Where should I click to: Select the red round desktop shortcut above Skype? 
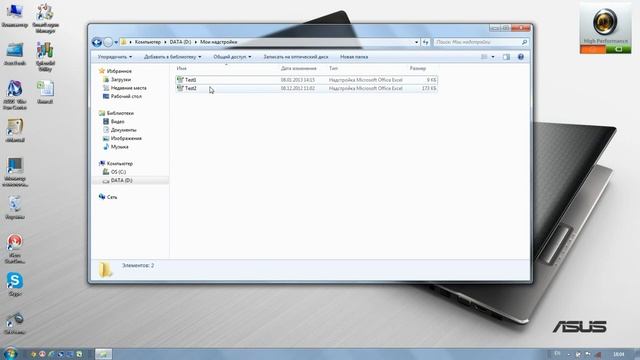(x=15, y=248)
